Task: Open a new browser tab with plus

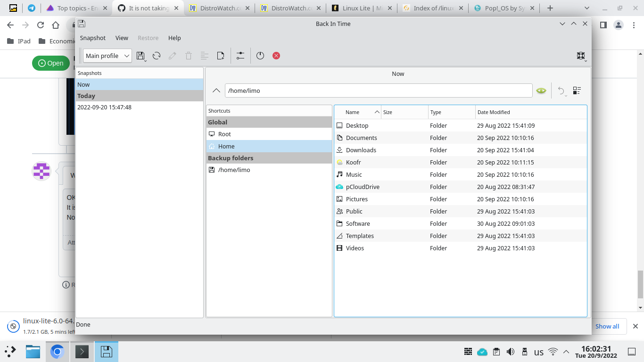Action: coord(550,8)
